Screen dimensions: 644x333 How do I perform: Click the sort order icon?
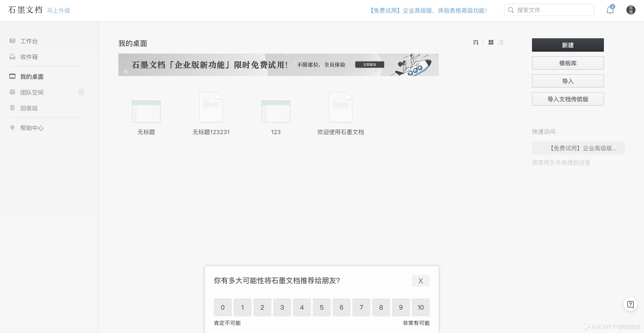(x=476, y=42)
